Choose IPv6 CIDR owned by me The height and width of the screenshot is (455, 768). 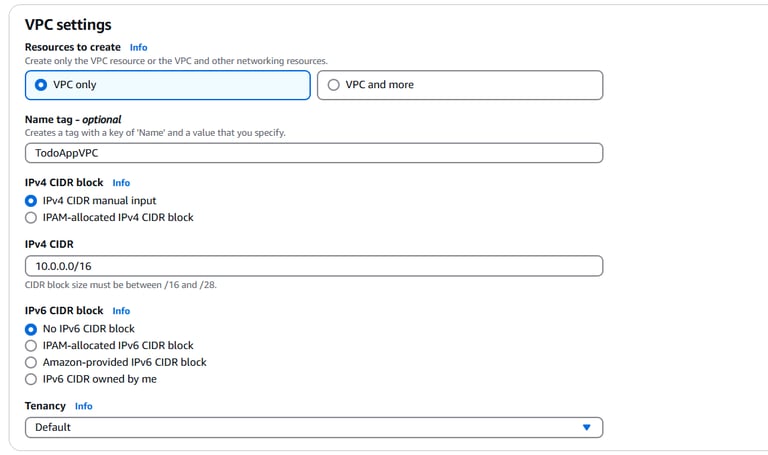31,379
